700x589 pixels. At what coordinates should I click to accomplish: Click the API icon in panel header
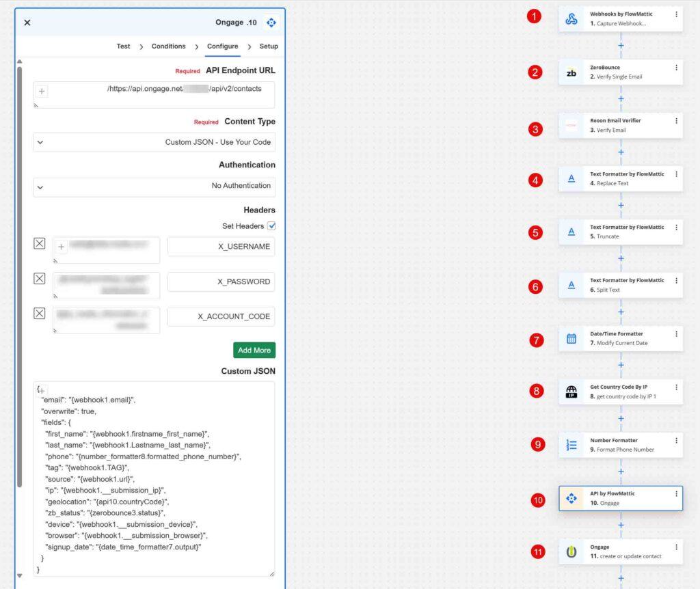pyautogui.click(x=271, y=23)
